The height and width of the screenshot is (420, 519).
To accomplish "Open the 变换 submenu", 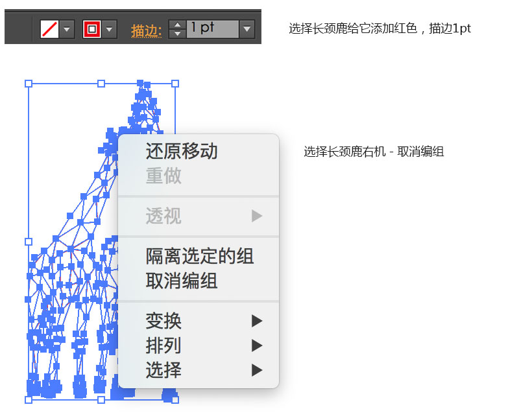I will coord(199,321).
